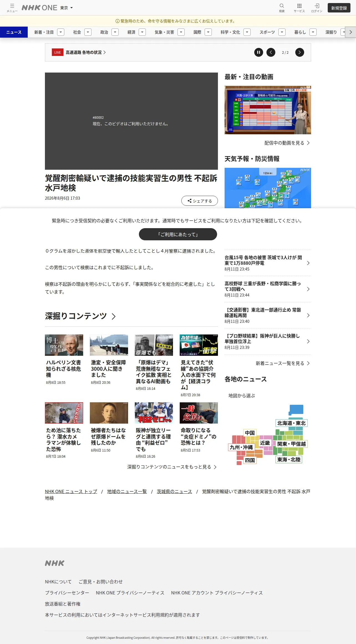Select 九州・沖縄 on the region map
Image resolution: width=356 pixels, height=644 pixels.
point(241,447)
